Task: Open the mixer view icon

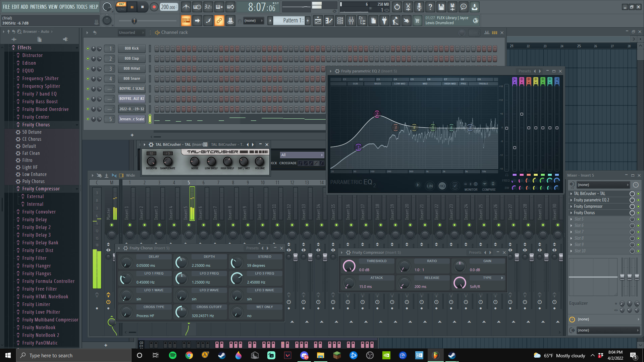Action: click(x=351, y=21)
